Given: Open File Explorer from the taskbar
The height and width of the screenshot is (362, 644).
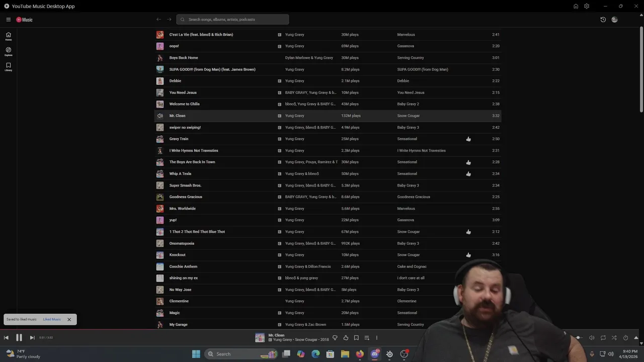Looking at the screenshot, I should coord(345,354).
